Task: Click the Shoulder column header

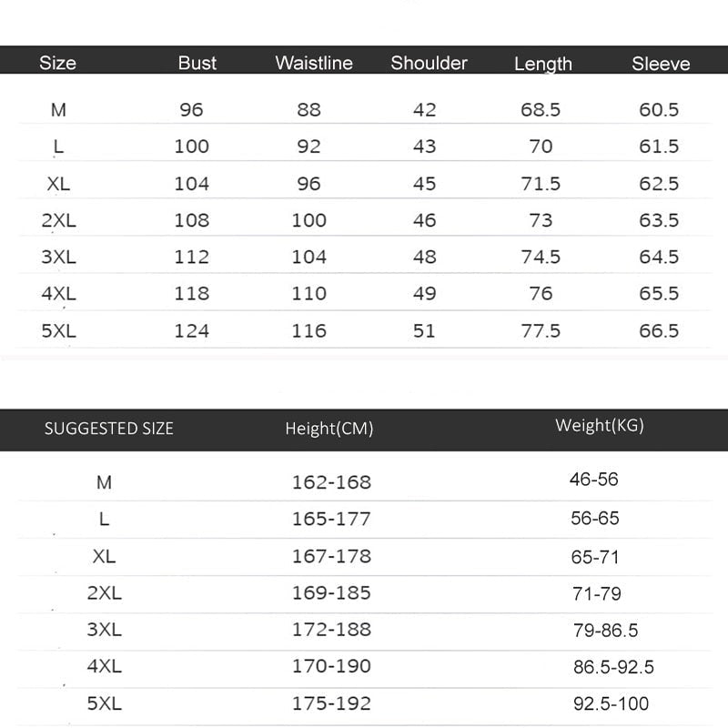Action: click(x=429, y=63)
